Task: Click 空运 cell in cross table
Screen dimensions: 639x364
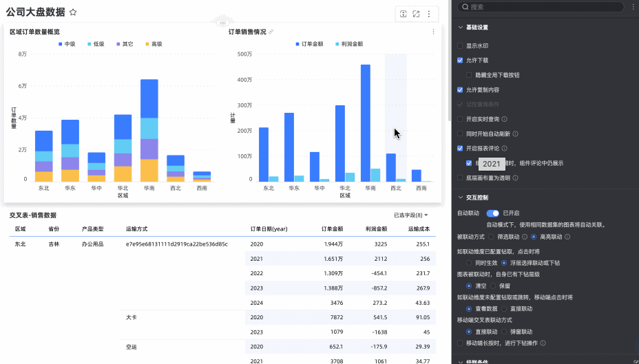Action: (132, 347)
